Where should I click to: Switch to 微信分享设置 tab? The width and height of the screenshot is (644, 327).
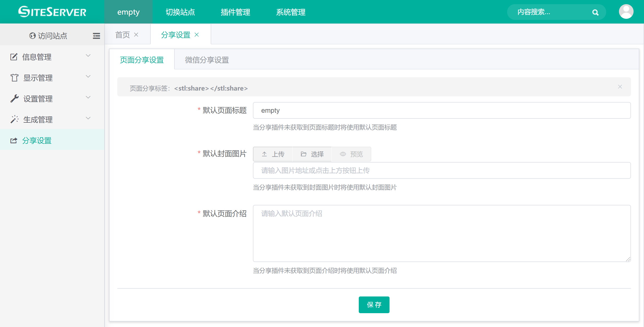pyautogui.click(x=207, y=60)
